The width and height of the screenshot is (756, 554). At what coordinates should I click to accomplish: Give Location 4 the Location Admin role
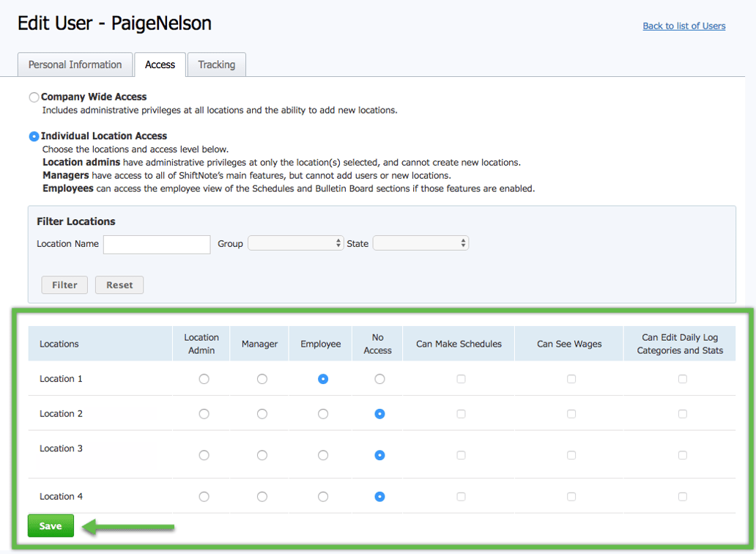coord(204,496)
